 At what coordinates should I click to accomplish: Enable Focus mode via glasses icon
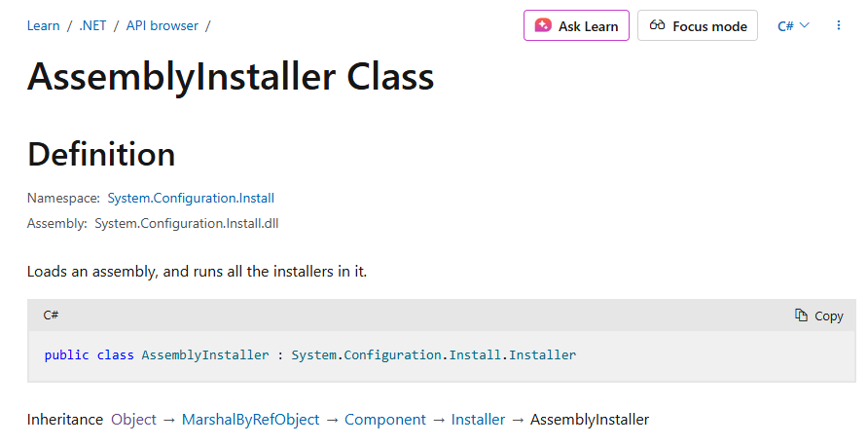click(657, 25)
